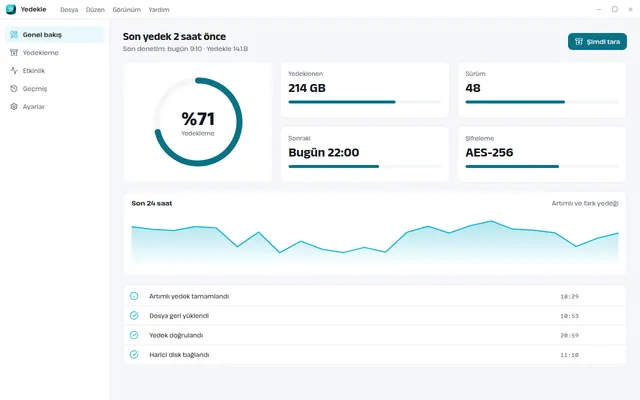Viewport: 640px width, 400px height.
Task: Click the Son 24 saat chart title
Action: [151, 203]
